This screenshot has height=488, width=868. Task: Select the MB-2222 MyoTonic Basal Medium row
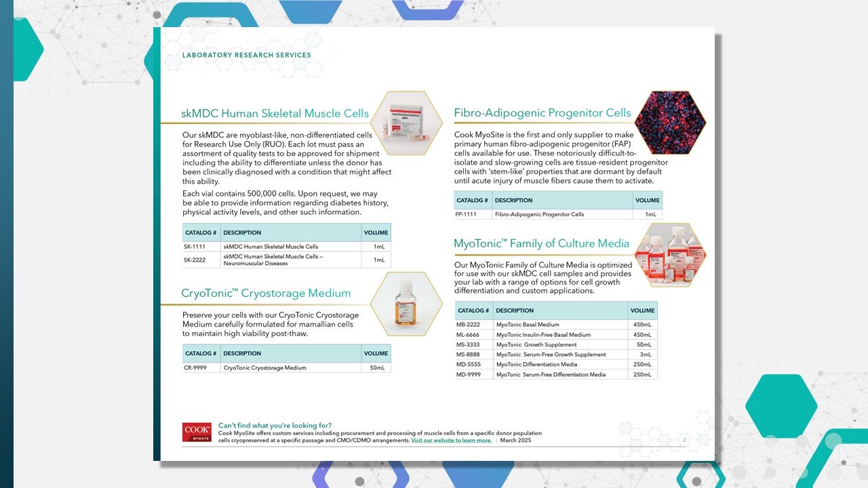[x=553, y=325]
